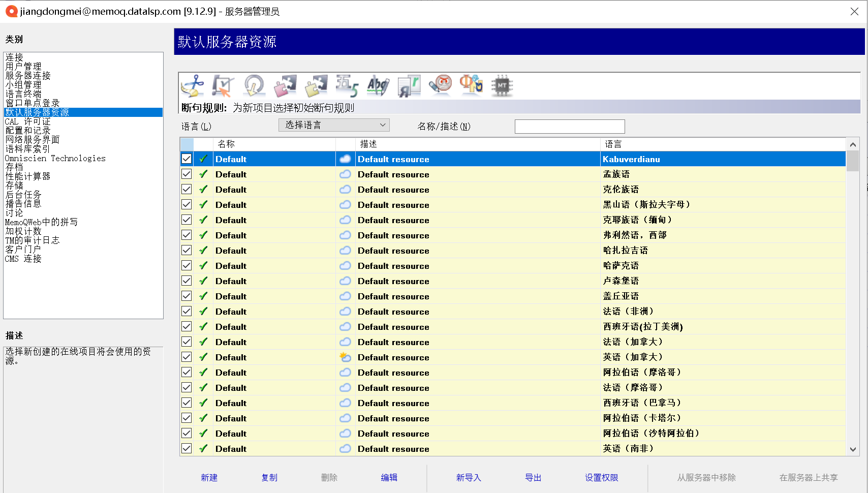Click the memoQ app icon in title bar

point(11,11)
